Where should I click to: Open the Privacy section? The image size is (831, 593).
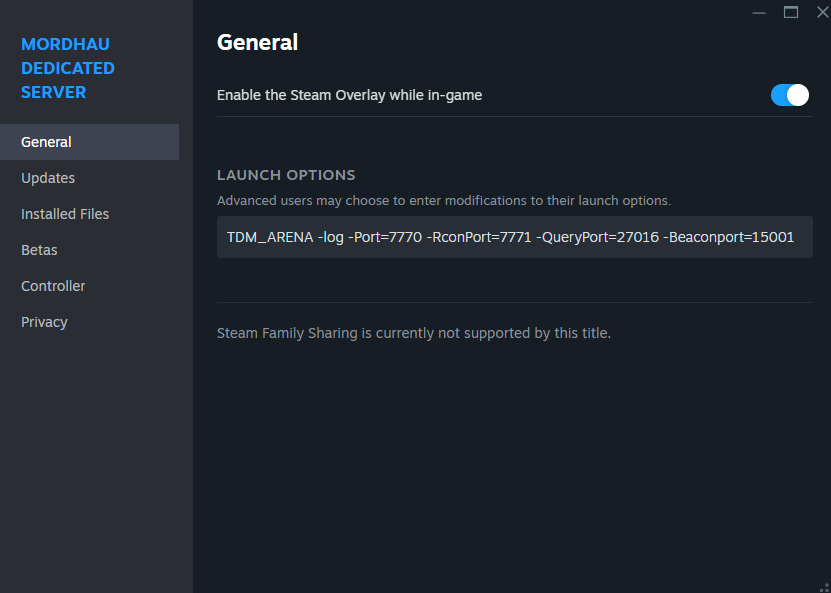(89, 322)
